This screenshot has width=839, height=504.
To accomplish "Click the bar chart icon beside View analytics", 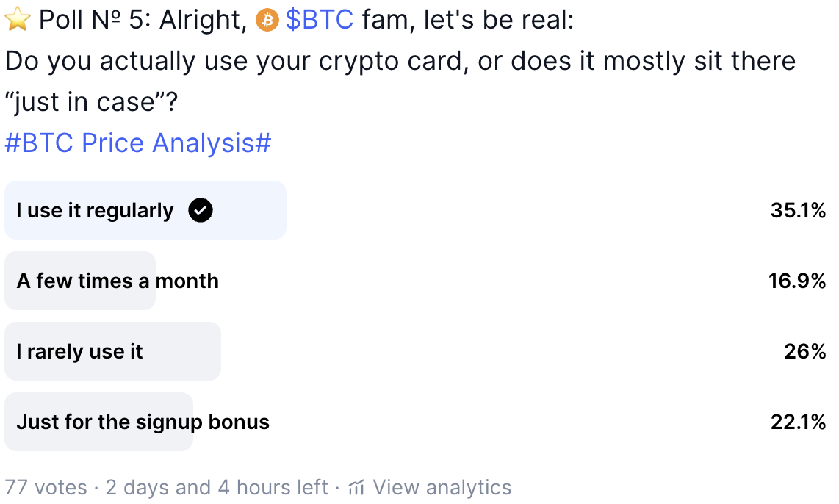I will (x=357, y=487).
